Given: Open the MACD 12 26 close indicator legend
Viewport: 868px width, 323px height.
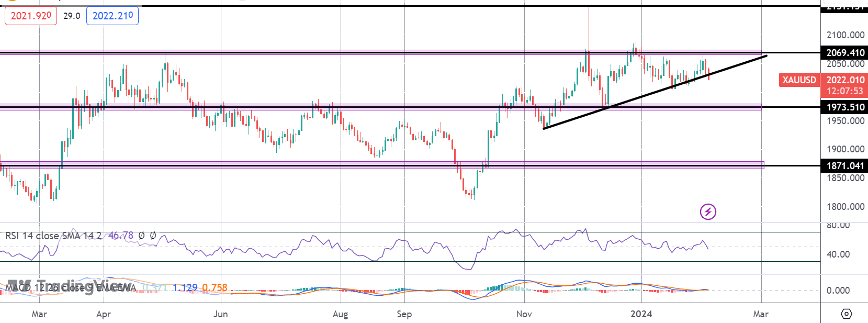Looking at the screenshot, I should 71,287.
